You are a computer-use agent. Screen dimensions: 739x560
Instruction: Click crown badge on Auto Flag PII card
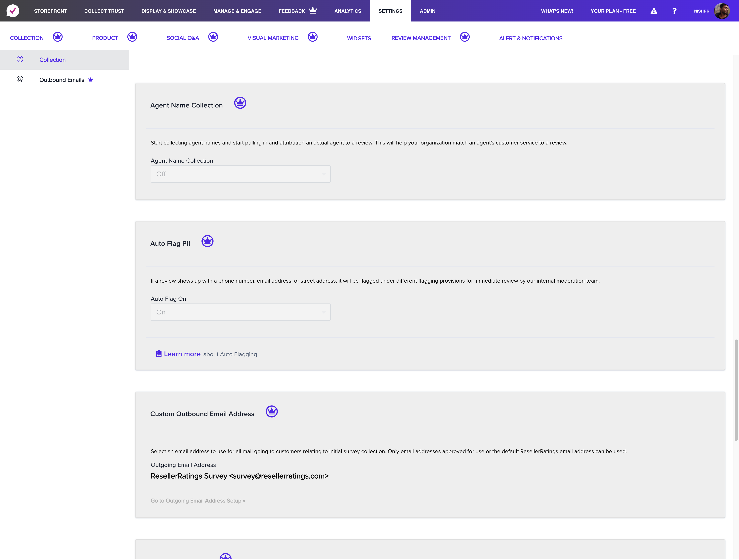coord(207,241)
